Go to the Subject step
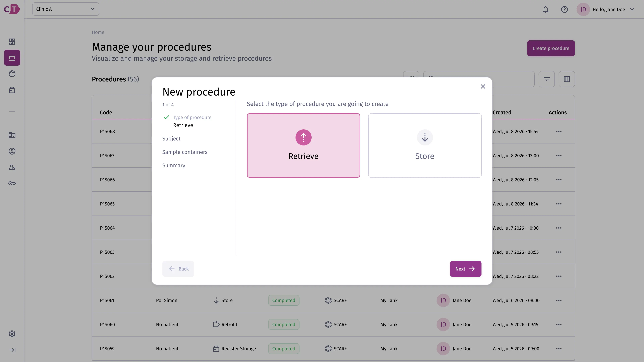This screenshot has width=644, height=362. (x=171, y=139)
